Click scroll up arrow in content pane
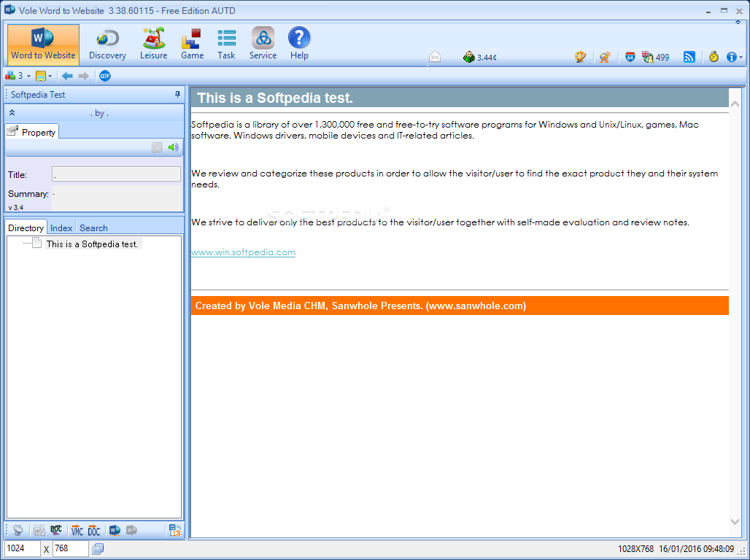The height and width of the screenshot is (560, 750). coord(735,104)
